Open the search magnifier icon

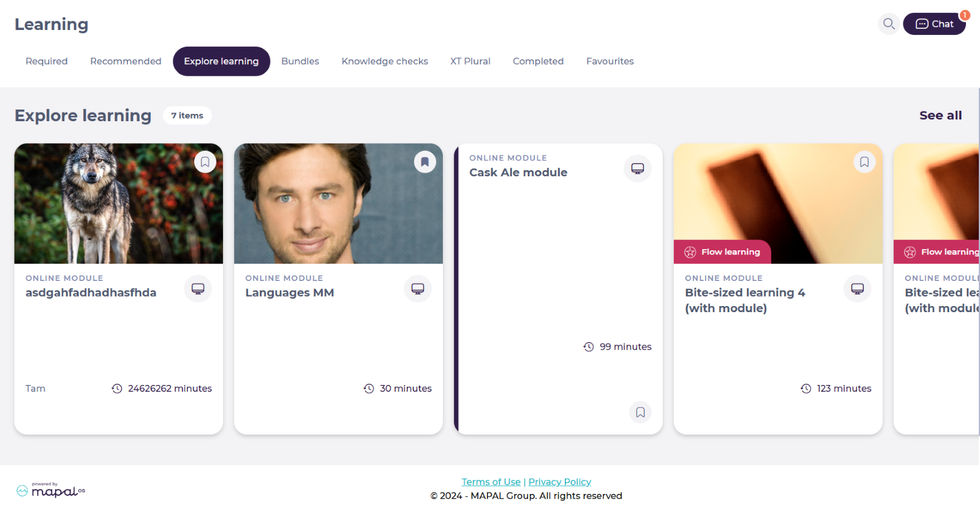pyautogui.click(x=889, y=24)
